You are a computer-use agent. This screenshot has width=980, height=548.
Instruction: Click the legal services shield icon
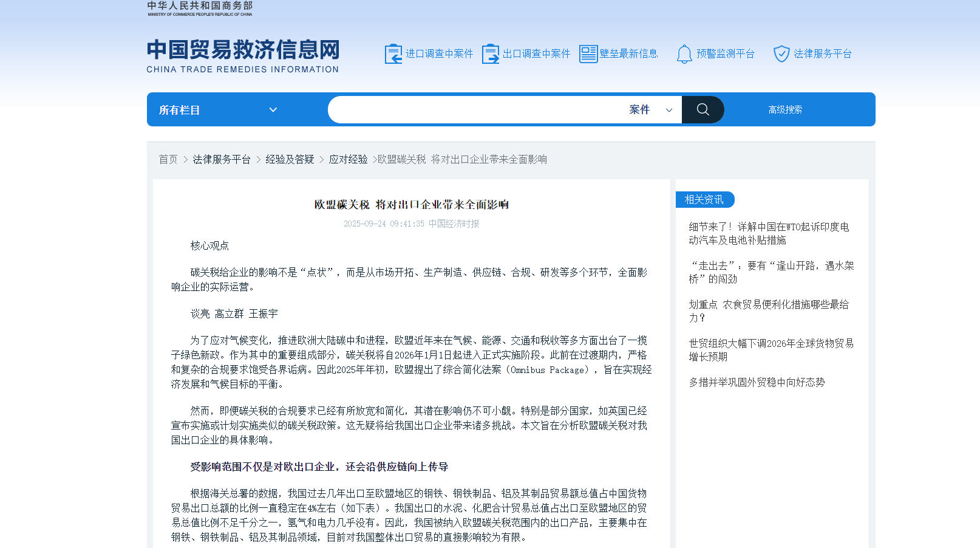[781, 54]
